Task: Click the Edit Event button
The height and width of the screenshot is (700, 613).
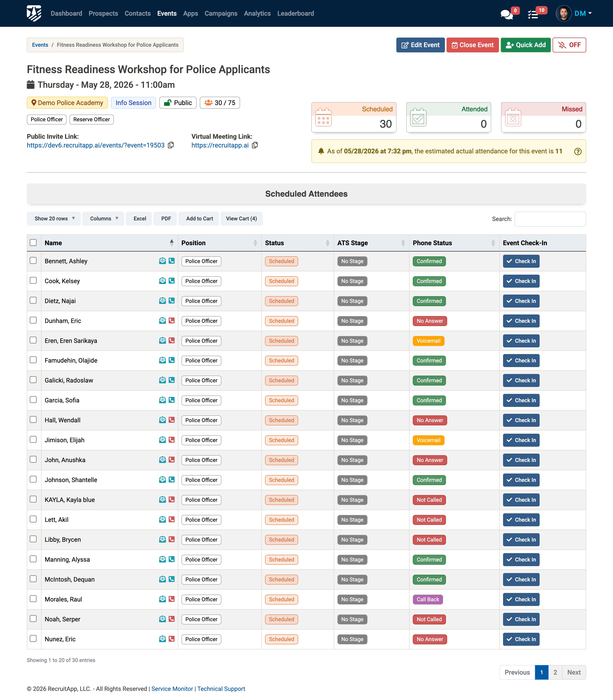Action: point(420,45)
